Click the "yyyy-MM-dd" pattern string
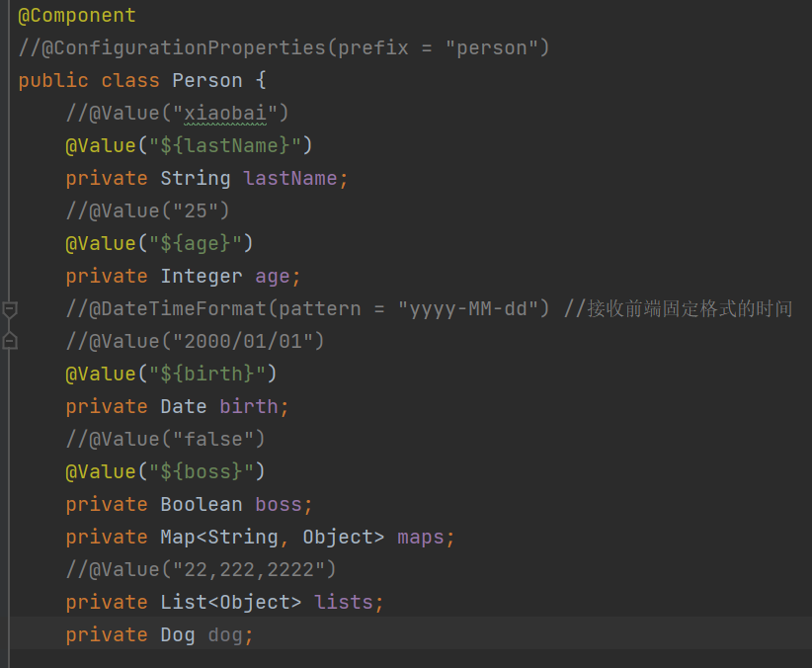The width and height of the screenshot is (812, 668). (x=468, y=309)
